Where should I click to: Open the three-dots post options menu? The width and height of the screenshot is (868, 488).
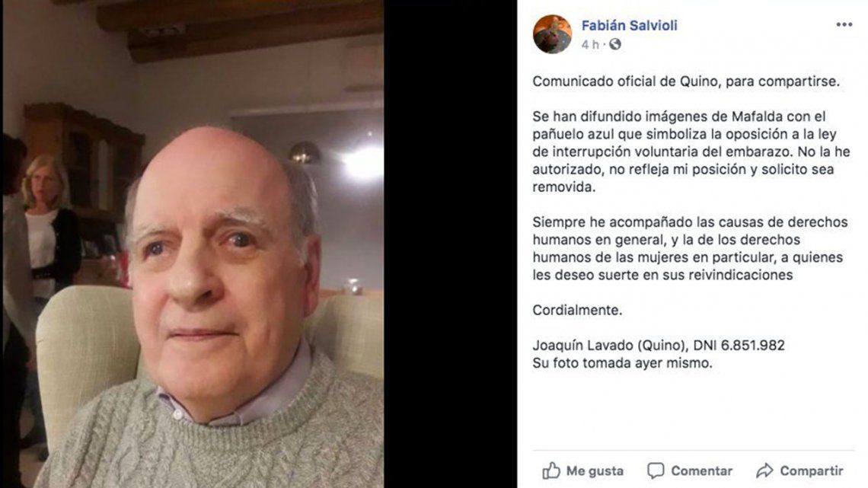coord(844,24)
